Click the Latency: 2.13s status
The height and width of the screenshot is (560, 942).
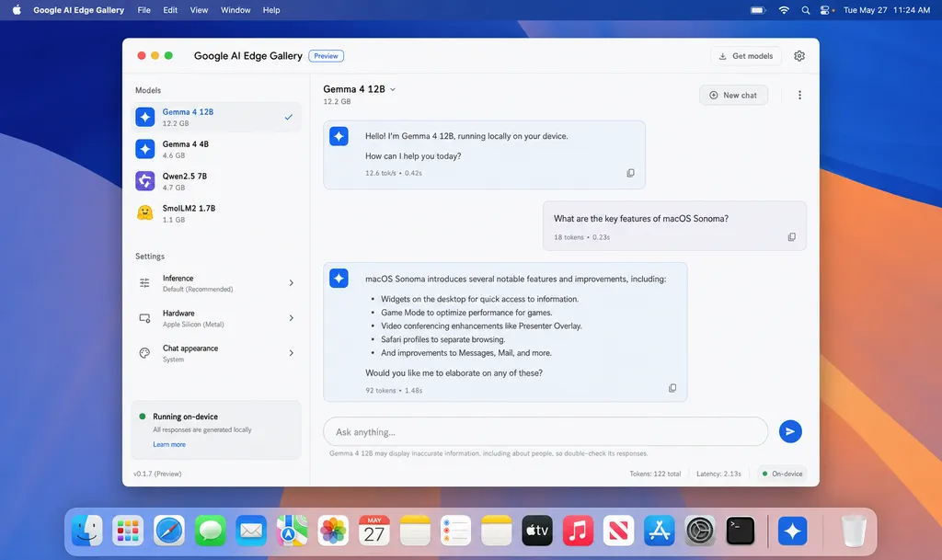(x=718, y=474)
